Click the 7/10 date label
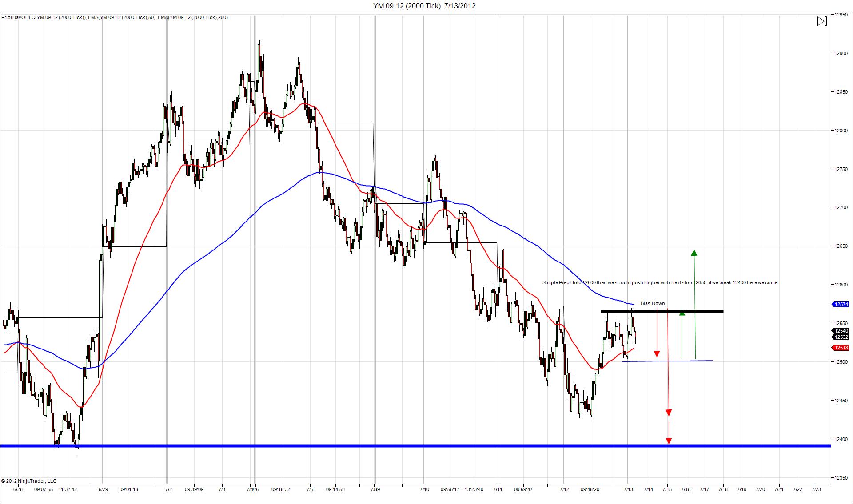Viewport: 853px width, 504px height. click(x=424, y=489)
